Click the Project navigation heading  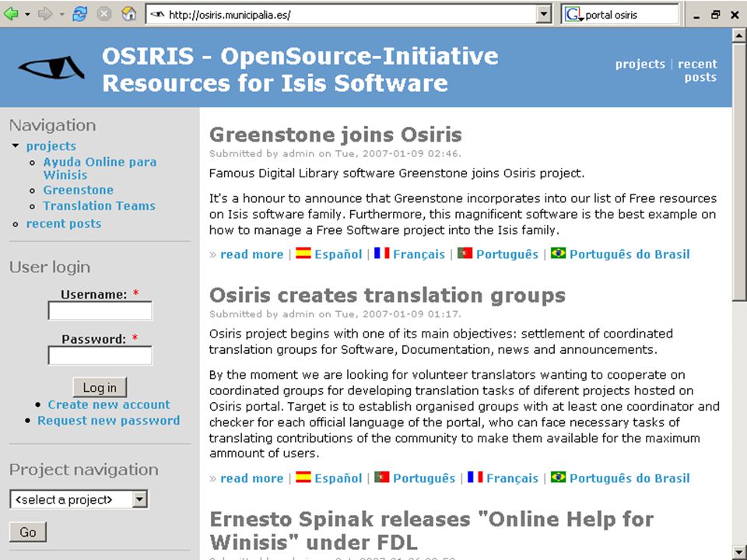pyautogui.click(x=84, y=470)
